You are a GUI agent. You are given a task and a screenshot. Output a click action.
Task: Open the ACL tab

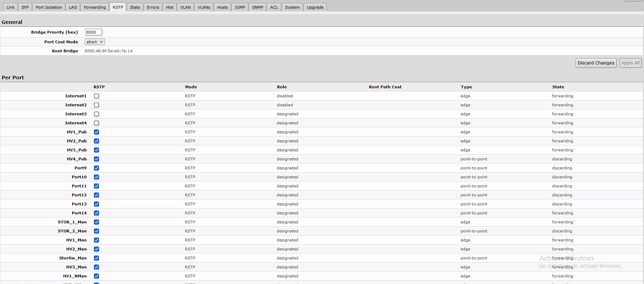point(274,7)
